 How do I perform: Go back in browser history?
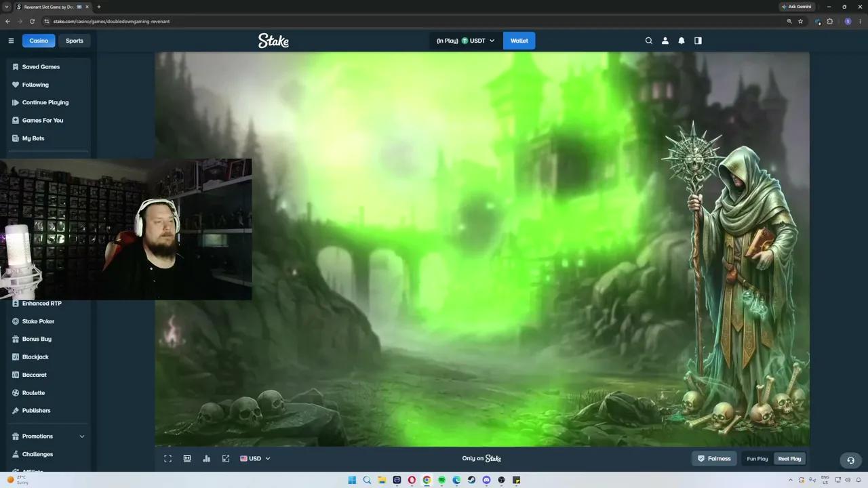pyautogui.click(x=7, y=21)
